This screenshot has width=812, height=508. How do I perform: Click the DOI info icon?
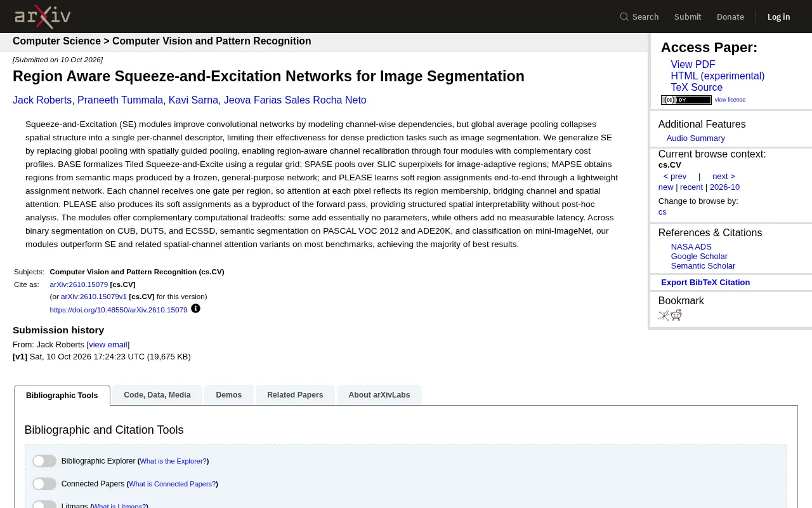(x=195, y=309)
